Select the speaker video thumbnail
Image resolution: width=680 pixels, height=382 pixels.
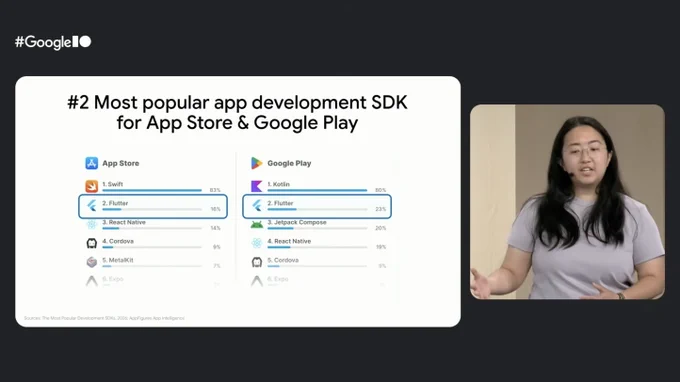567,202
